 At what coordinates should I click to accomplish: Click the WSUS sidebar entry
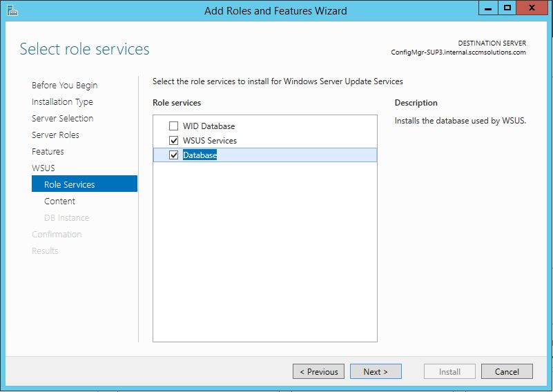(x=43, y=168)
